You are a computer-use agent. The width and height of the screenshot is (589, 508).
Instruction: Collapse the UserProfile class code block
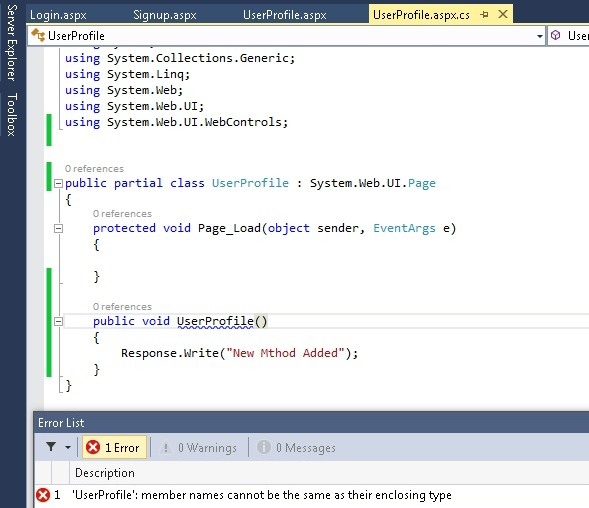coord(58,183)
